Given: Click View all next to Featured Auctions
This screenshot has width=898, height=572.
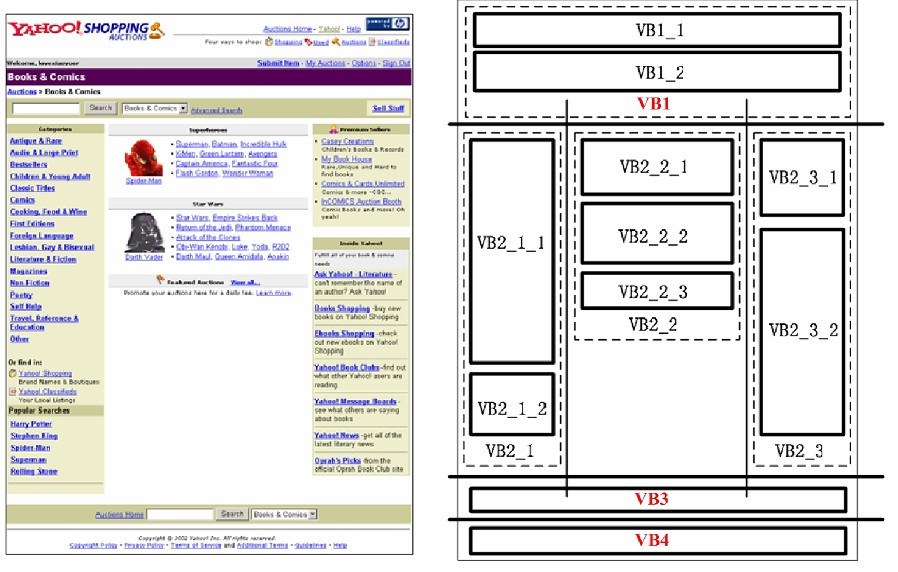Looking at the screenshot, I should pos(246,282).
